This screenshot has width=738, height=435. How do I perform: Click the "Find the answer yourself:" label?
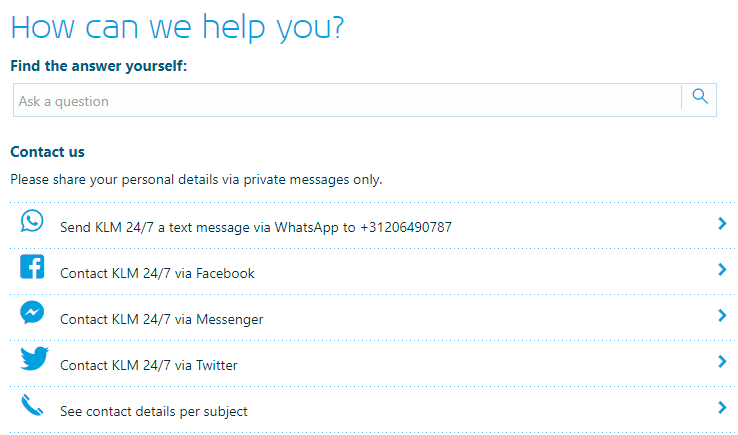click(99, 66)
